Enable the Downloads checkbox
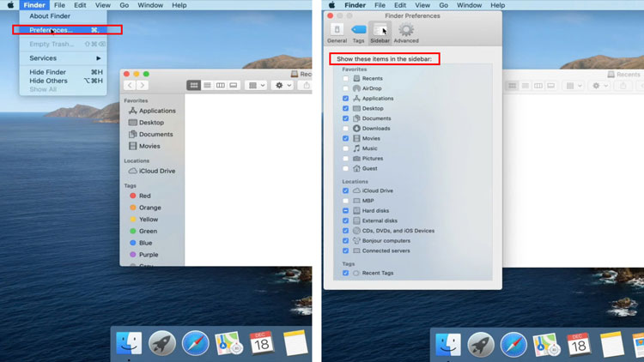This screenshot has width=644, height=362. point(345,129)
